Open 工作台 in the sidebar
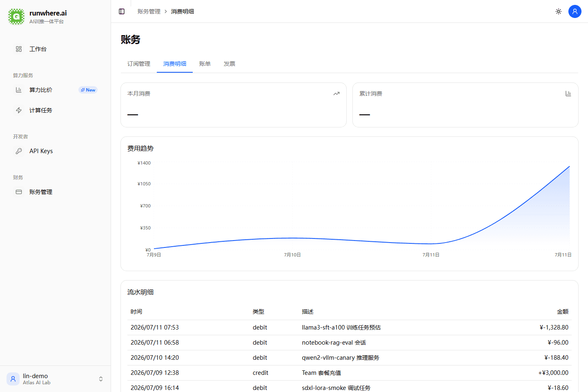588x392 pixels. coord(55,49)
